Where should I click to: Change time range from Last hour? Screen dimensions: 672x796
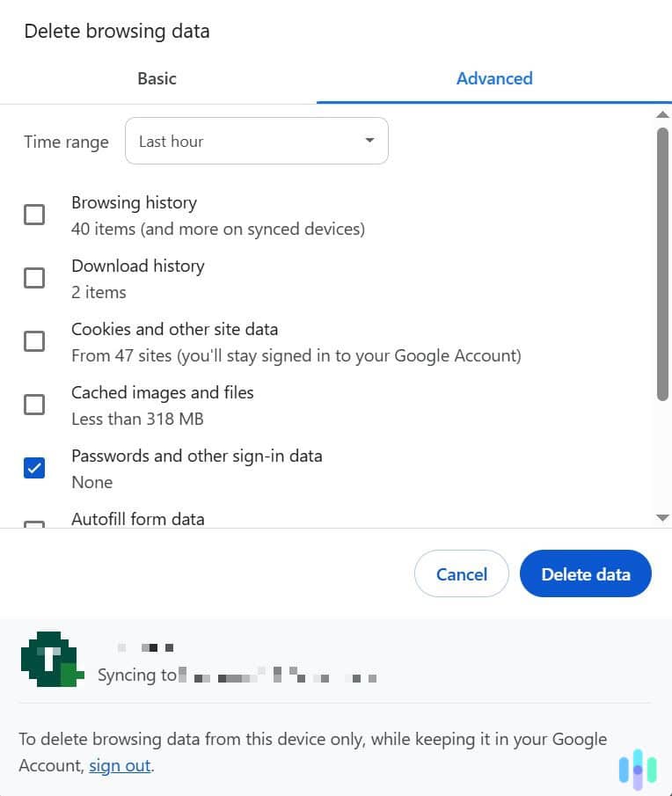click(x=256, y=141)
